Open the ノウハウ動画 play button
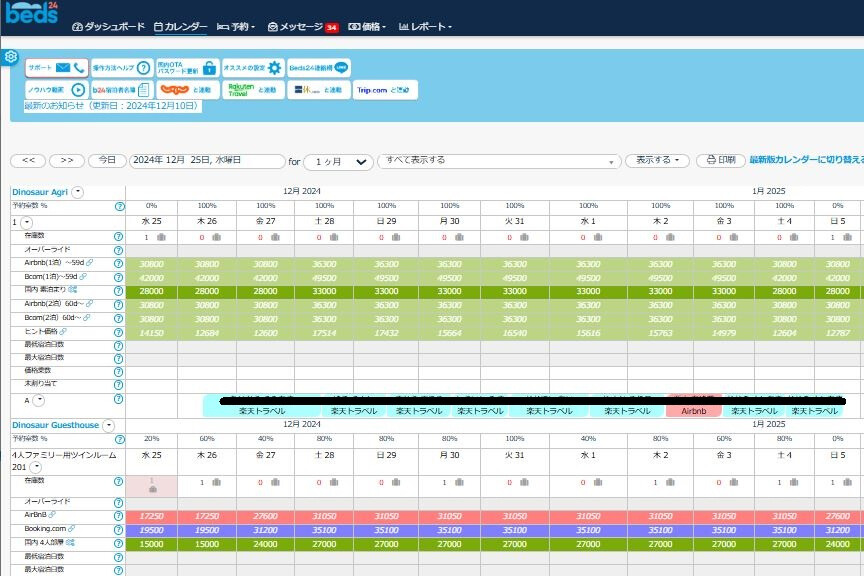 57,89
